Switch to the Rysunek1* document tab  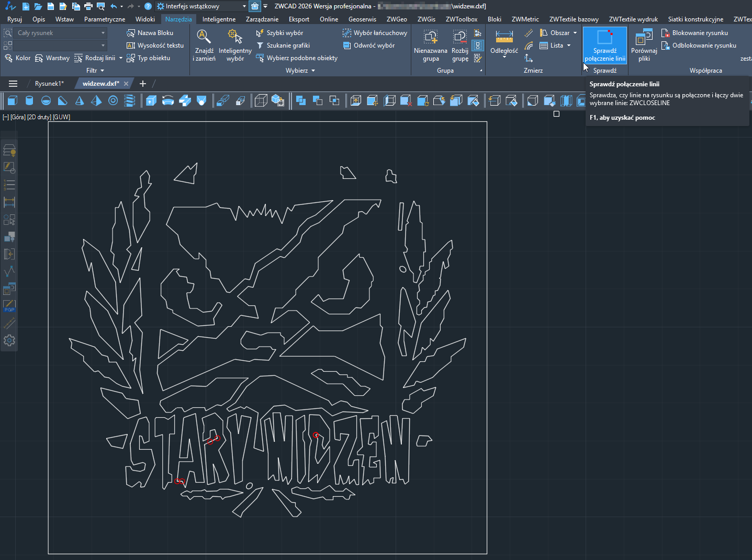[49, 84]
